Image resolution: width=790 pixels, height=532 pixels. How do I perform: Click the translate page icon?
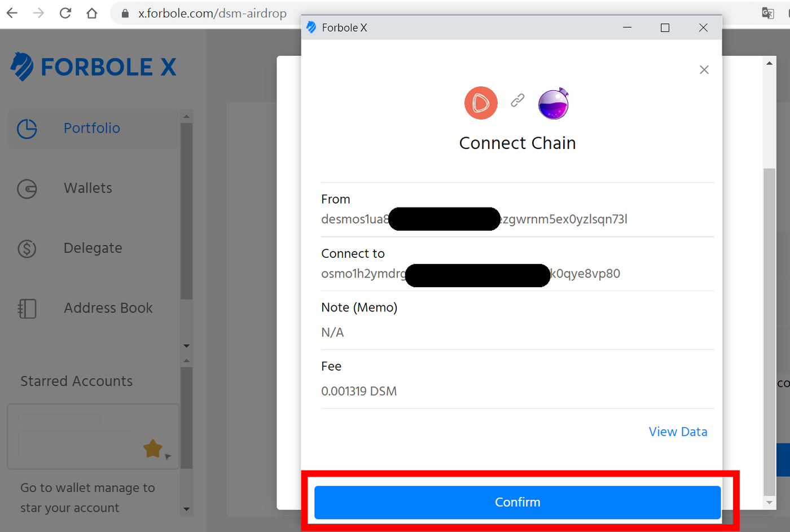[767, 13]
